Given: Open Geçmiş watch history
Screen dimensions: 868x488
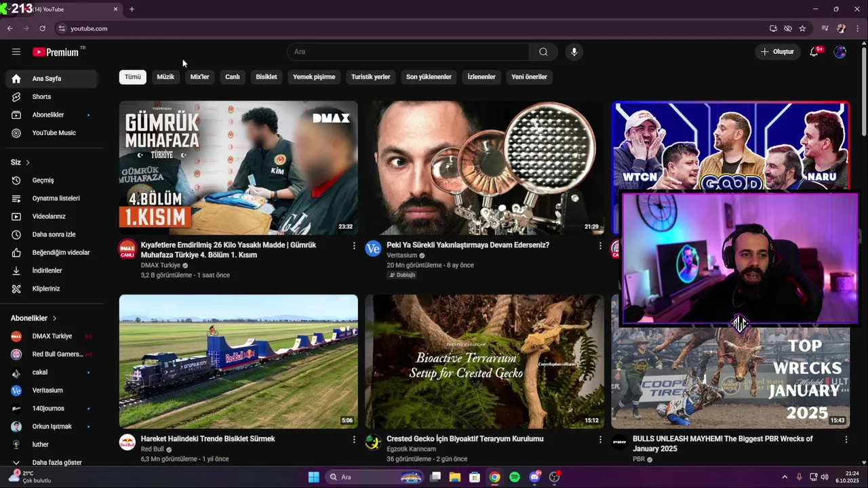Looking at the screenshot, I should [x=52, y=180].
